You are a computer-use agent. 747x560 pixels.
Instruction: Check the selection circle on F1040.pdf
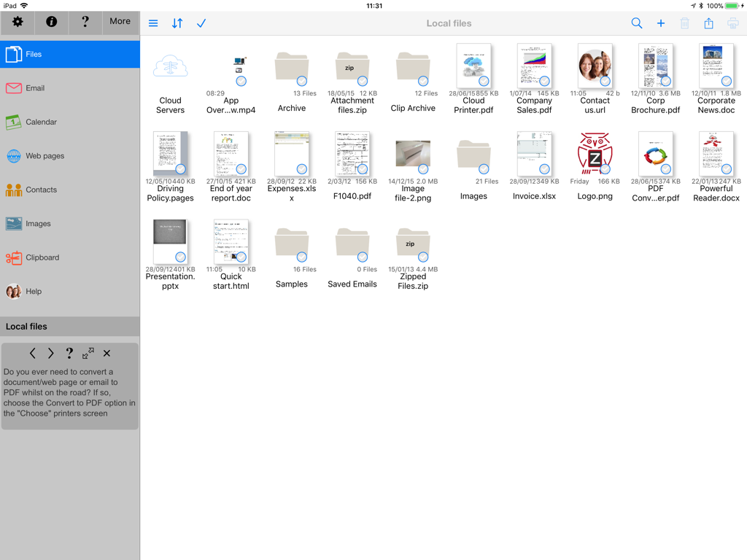click(362, 169)
